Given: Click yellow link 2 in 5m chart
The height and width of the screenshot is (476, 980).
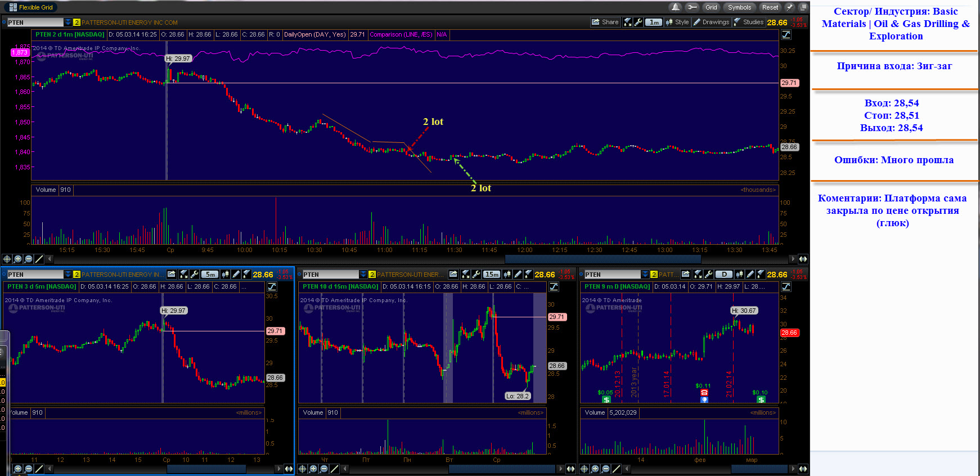Looking at the screenshot, I should (x=77, y=275).
